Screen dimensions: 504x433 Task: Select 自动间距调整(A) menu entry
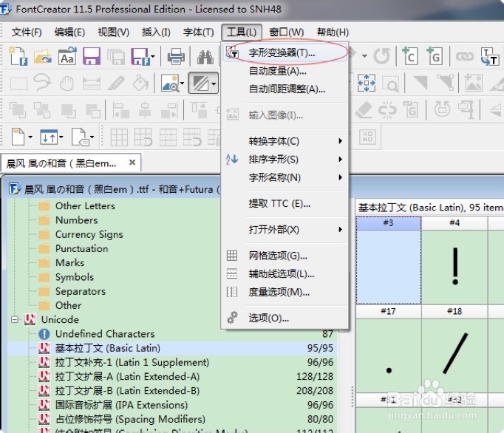pyautogui.click(x=285, y=89)
